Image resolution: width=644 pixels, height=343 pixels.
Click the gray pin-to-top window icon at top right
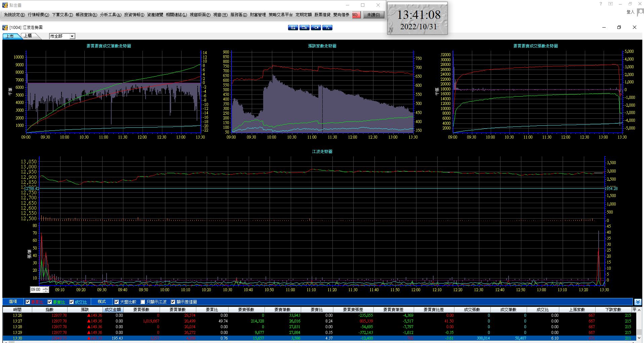tap(611, 4)
